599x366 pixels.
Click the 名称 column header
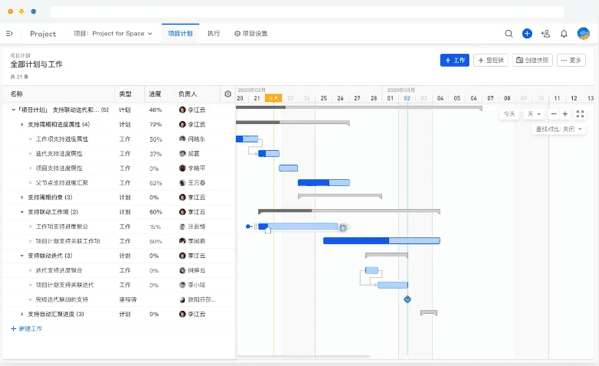coord(17,94)
